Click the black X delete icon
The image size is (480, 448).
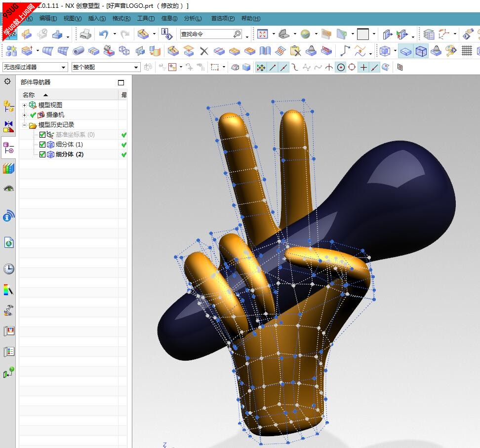204,51
